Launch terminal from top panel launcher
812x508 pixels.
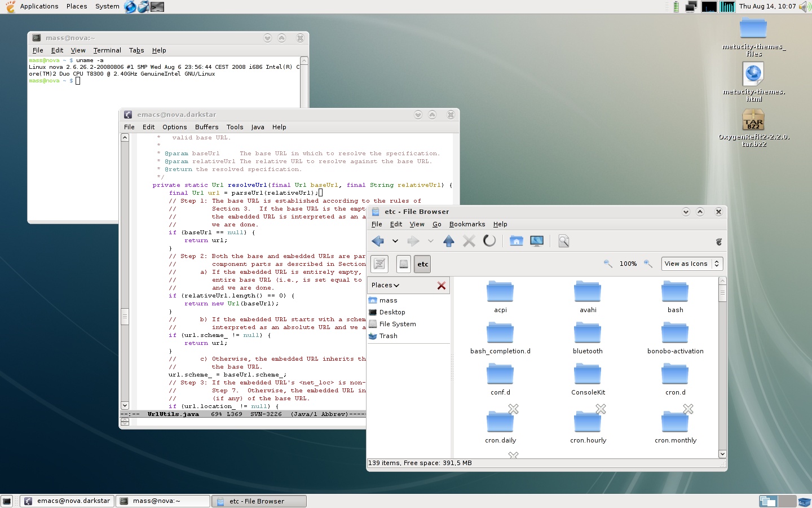click(157, 7)
